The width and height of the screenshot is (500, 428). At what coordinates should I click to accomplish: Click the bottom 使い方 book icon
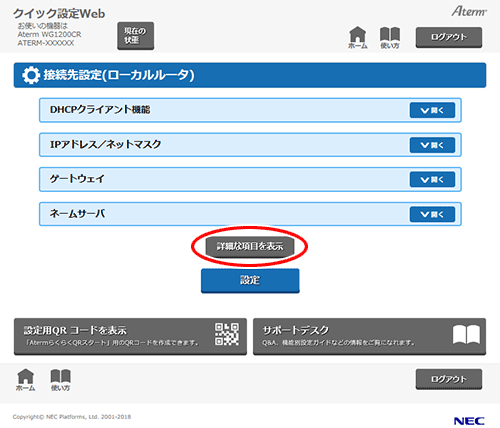(x=60, y=380)
